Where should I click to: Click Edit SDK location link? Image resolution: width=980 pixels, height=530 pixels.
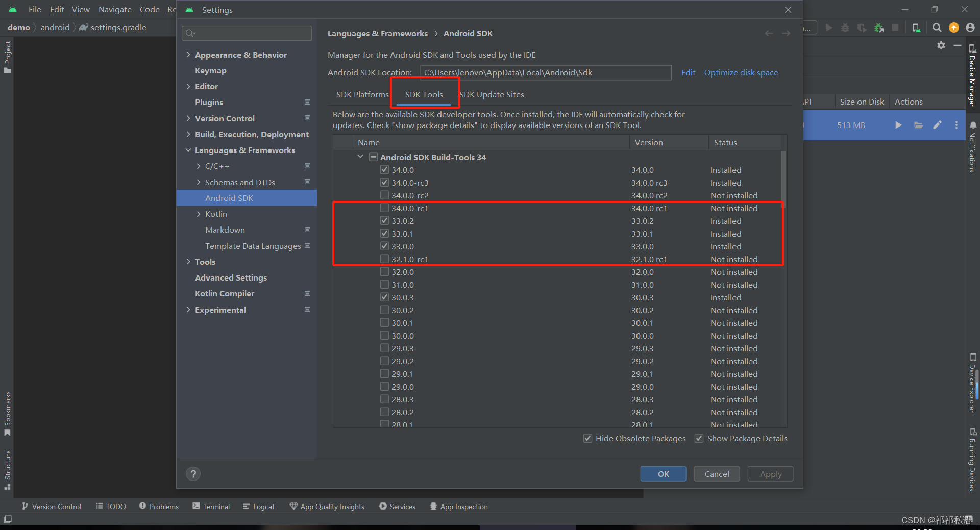click(688, 73)
